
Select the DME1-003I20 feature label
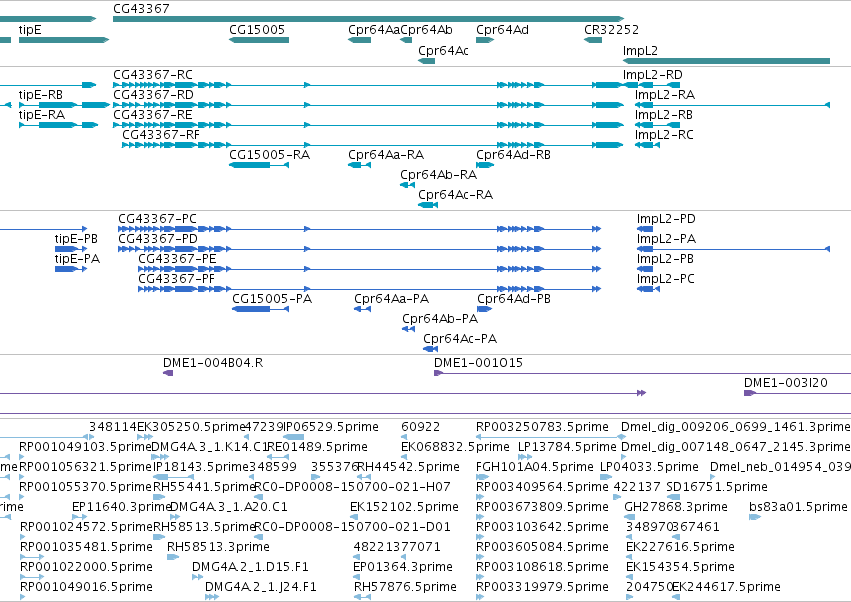tap(785, 383)
